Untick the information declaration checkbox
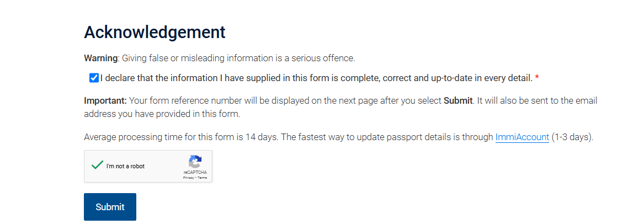This screenshot has width=644, height=224. pyautogui.click(x=94, y=78)
